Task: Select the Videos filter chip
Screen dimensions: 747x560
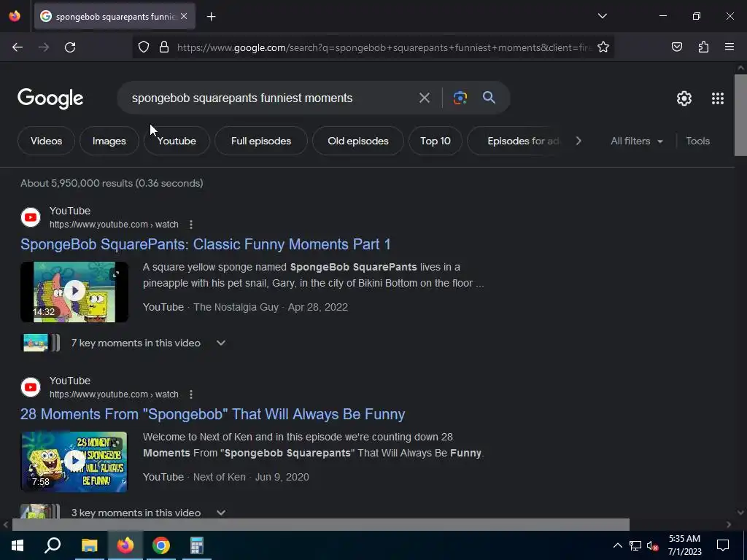Action: 46,141
